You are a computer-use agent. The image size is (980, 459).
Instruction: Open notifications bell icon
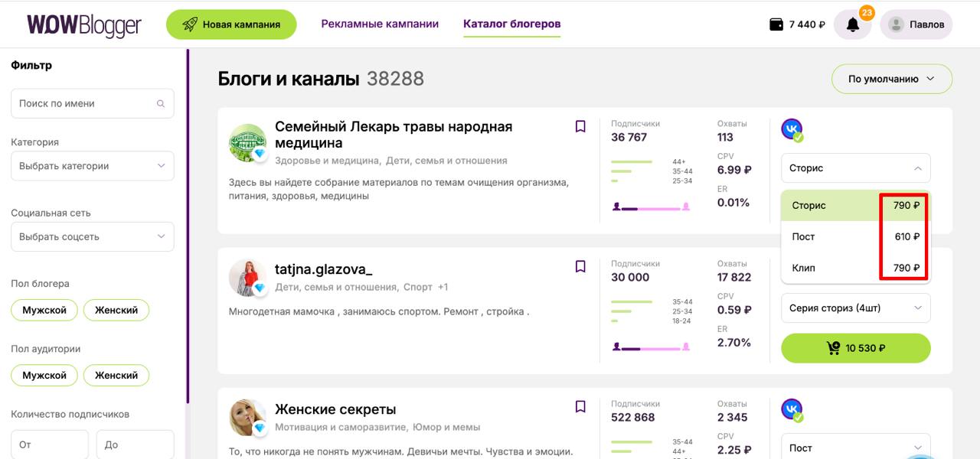pos(852,24)
